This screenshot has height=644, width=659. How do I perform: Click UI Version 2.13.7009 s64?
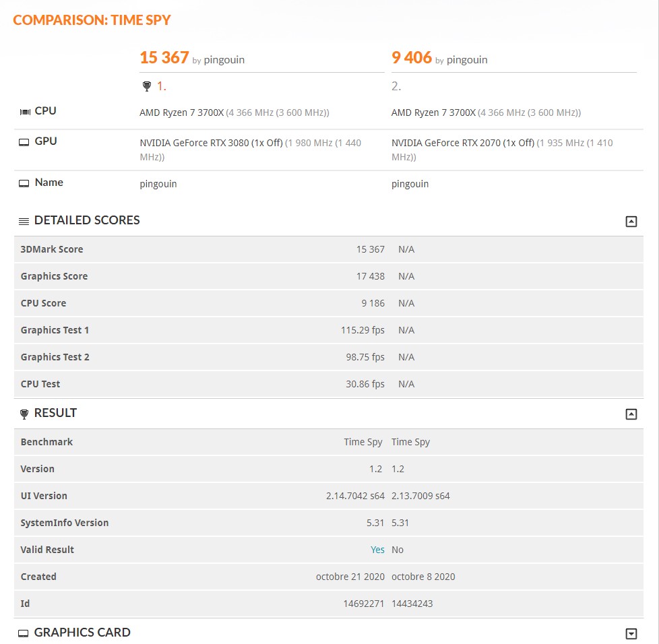(x=420, y=496)
